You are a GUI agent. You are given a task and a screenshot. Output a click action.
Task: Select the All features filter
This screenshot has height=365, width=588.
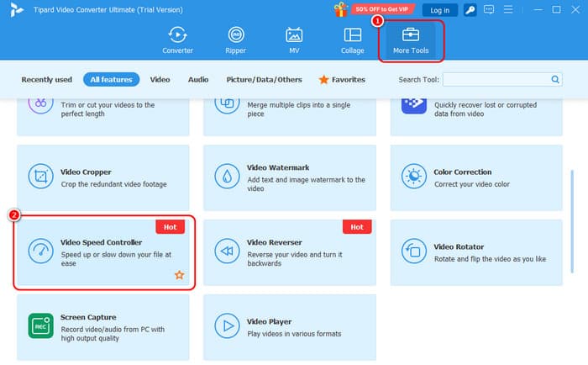(111, 80)
